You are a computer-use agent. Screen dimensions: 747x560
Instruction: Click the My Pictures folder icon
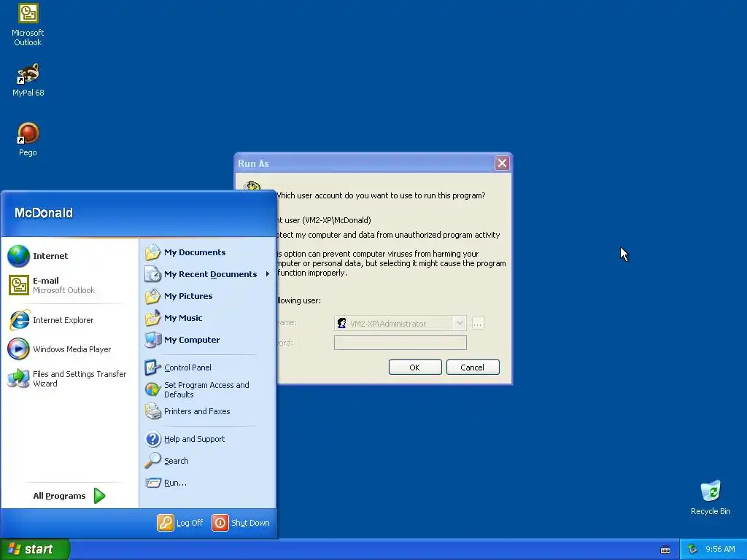(x=153, y=296)
